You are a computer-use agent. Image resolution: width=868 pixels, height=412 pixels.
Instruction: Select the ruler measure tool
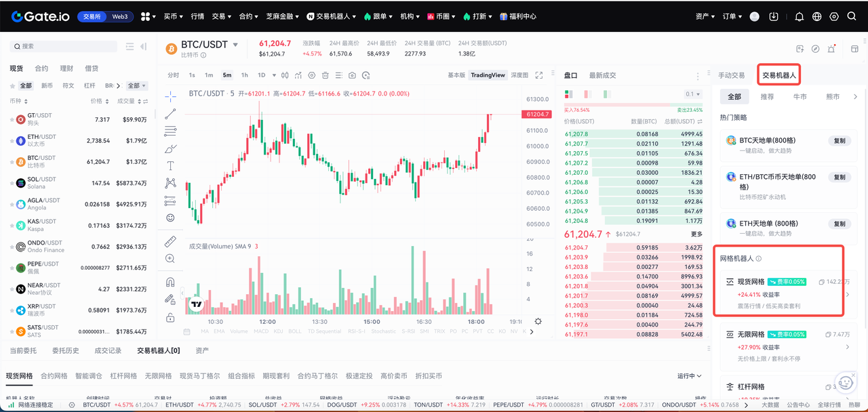170,241
